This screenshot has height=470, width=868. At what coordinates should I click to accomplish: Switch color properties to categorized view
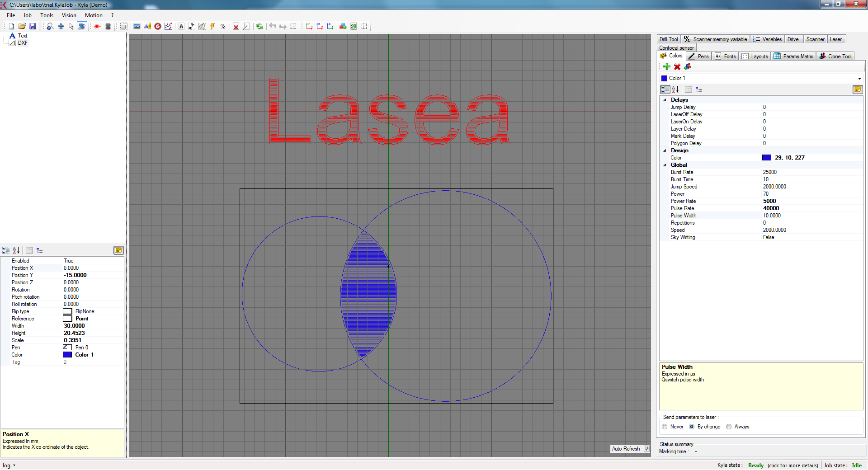click(665, 89)
